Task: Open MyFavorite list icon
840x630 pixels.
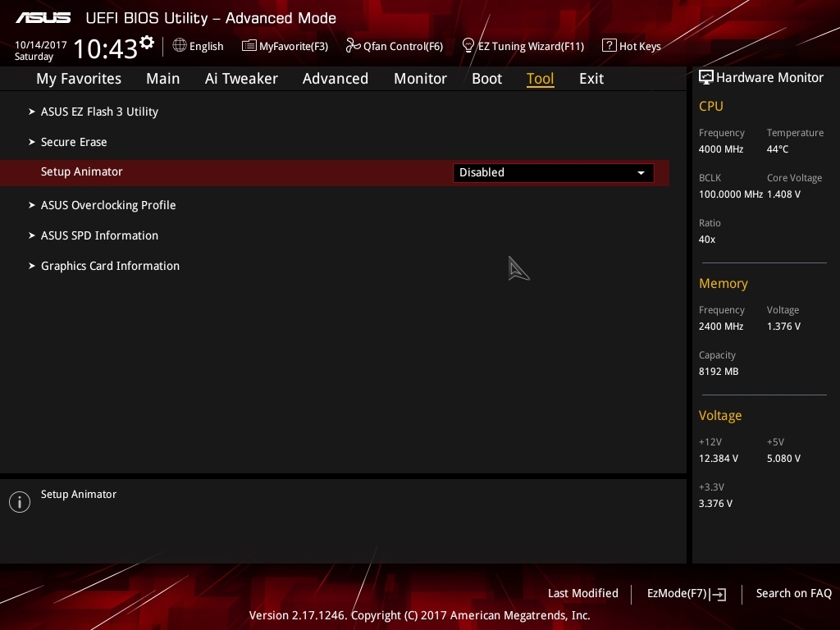Action: (249, 46)
